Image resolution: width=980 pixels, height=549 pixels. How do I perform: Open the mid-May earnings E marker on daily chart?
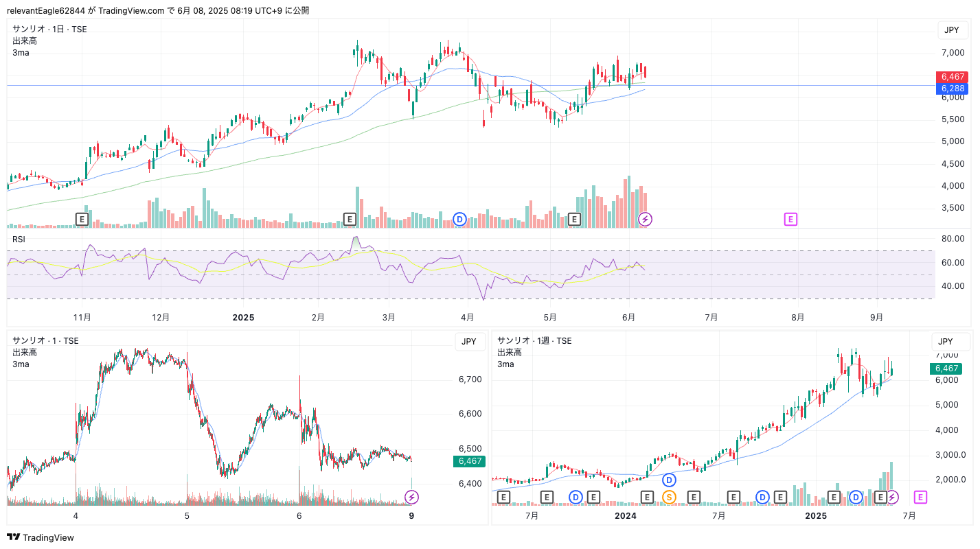[575, 219]
